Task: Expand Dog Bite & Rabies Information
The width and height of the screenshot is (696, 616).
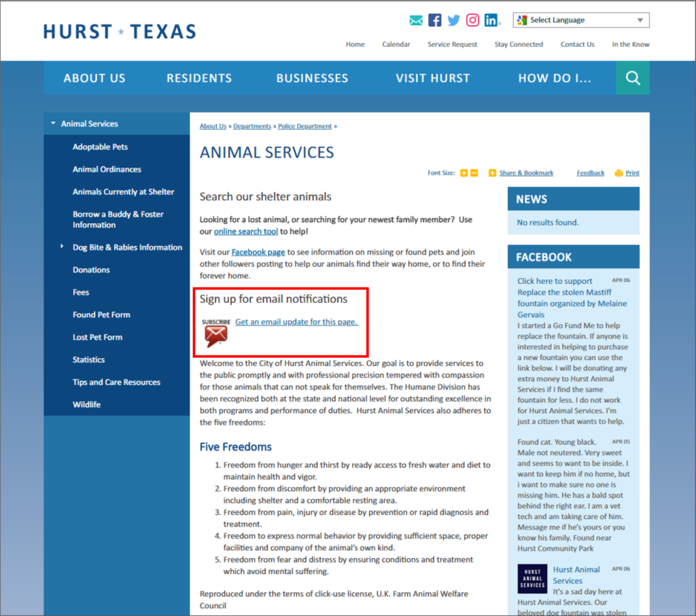Action: 62,247
